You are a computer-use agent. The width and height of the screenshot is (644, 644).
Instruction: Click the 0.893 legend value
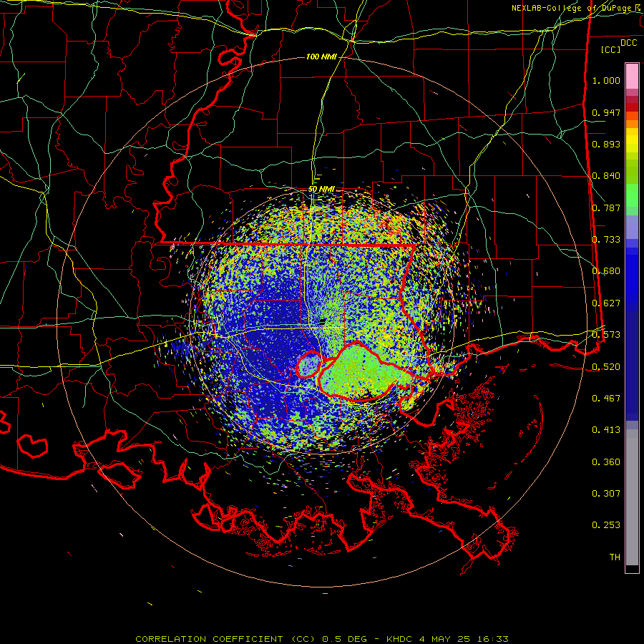click(x=606, y=144)
